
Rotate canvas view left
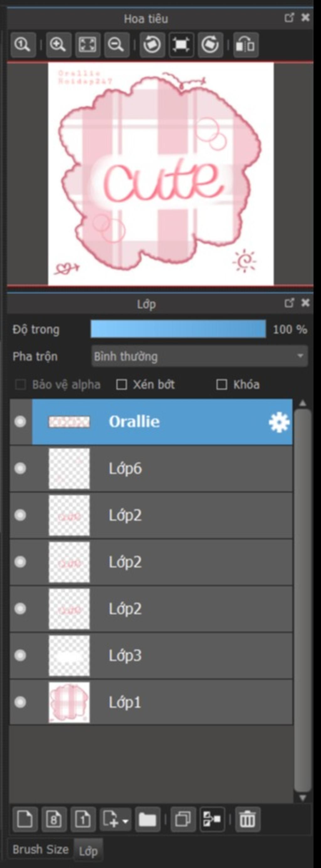pos(152,45)
